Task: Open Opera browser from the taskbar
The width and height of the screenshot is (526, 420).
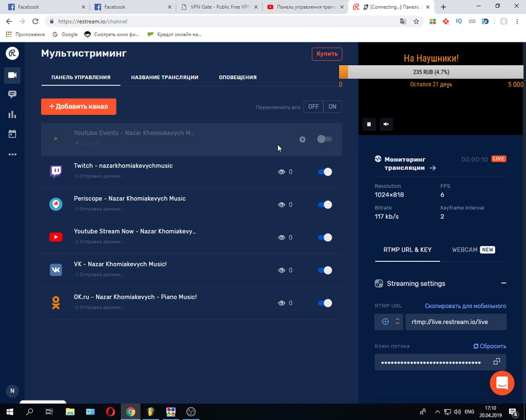Action: click(110, 412)
